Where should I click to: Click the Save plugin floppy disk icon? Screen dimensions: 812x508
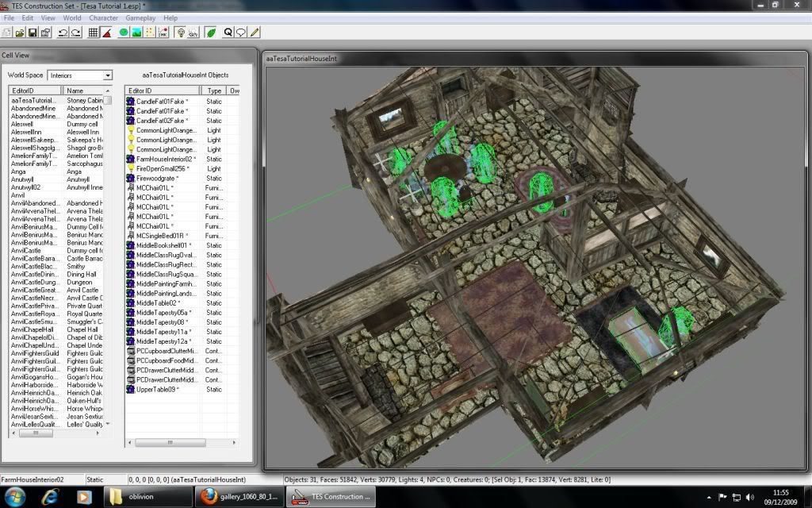[33, 33]
